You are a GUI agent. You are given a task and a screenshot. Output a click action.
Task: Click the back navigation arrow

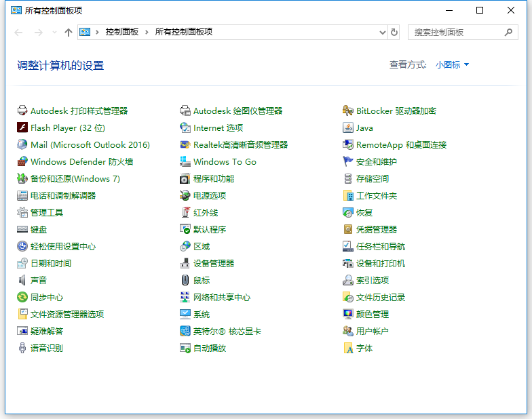[19, 33]
